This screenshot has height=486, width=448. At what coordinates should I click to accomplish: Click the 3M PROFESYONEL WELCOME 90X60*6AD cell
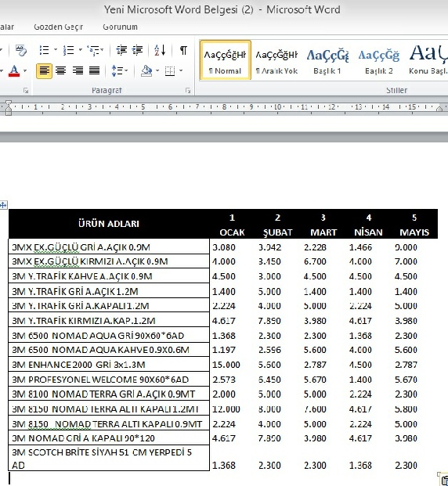(109, 379)
